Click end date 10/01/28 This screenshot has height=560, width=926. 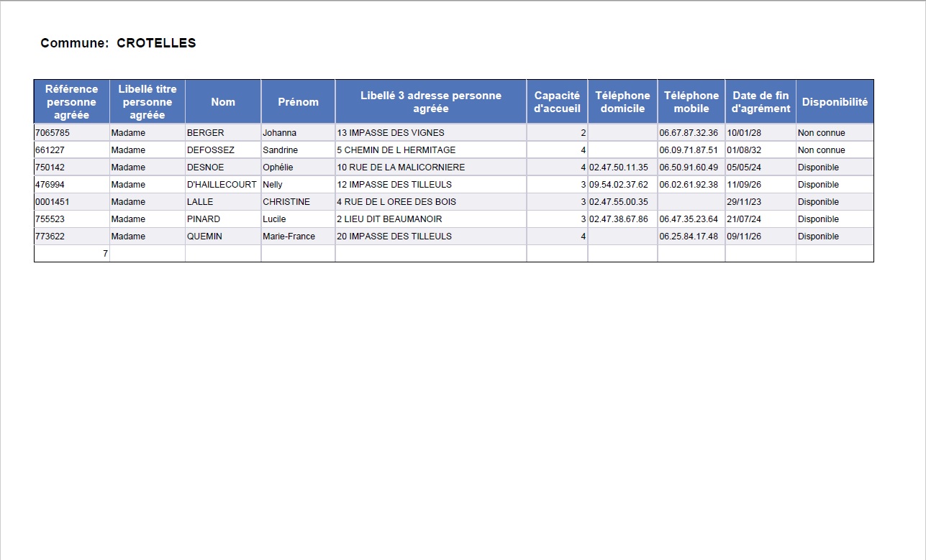point(744,133)
